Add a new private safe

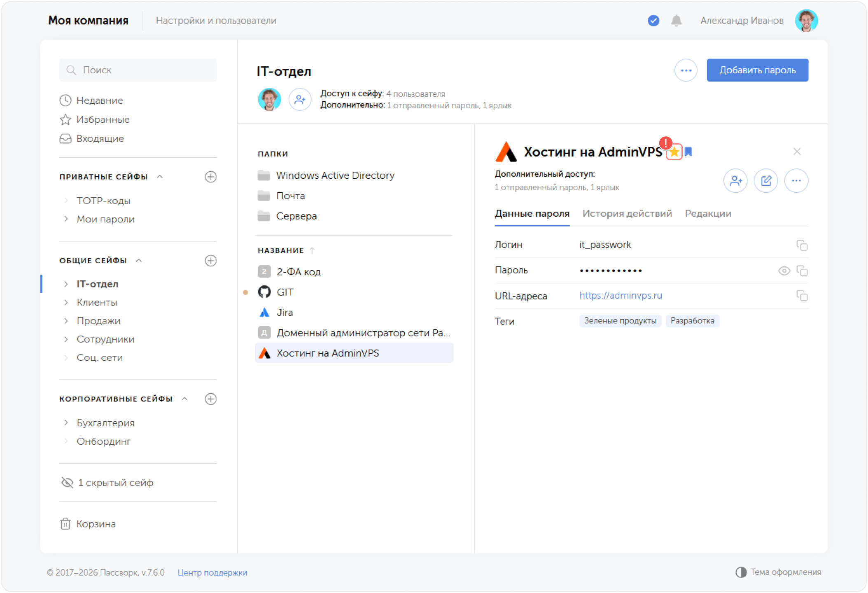pyautogui.click(x=211, y=177)
